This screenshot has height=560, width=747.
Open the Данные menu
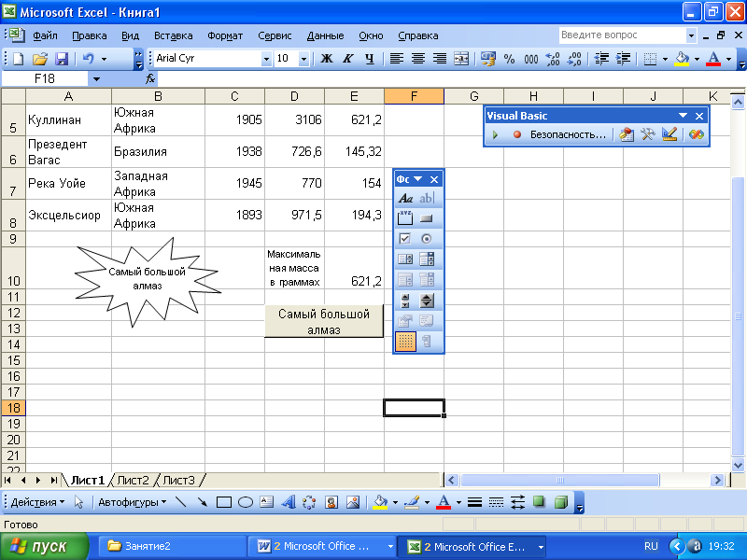(325, 35)
